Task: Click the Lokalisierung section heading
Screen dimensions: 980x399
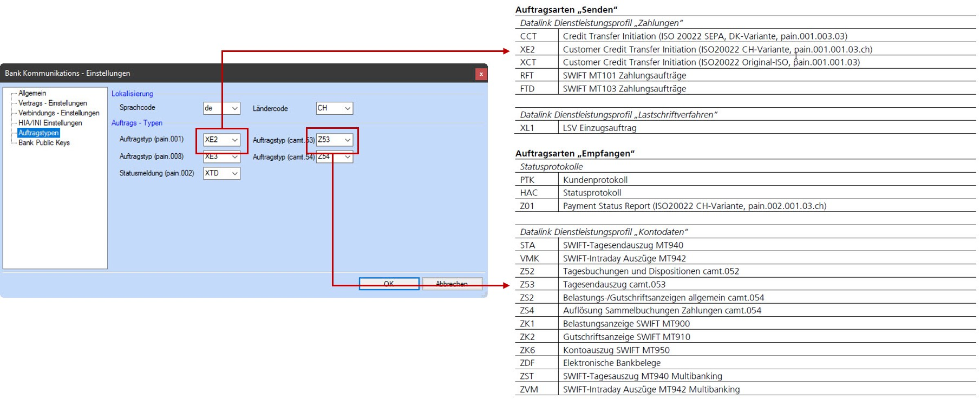Action: pos(132,94)
